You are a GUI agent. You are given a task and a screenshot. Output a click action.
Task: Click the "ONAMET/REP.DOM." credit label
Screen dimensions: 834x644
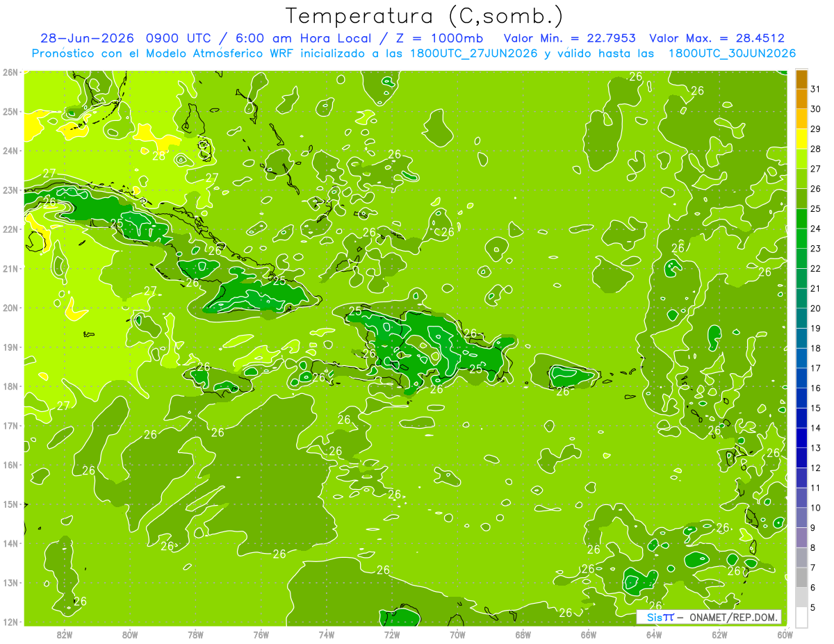[733, 617]
